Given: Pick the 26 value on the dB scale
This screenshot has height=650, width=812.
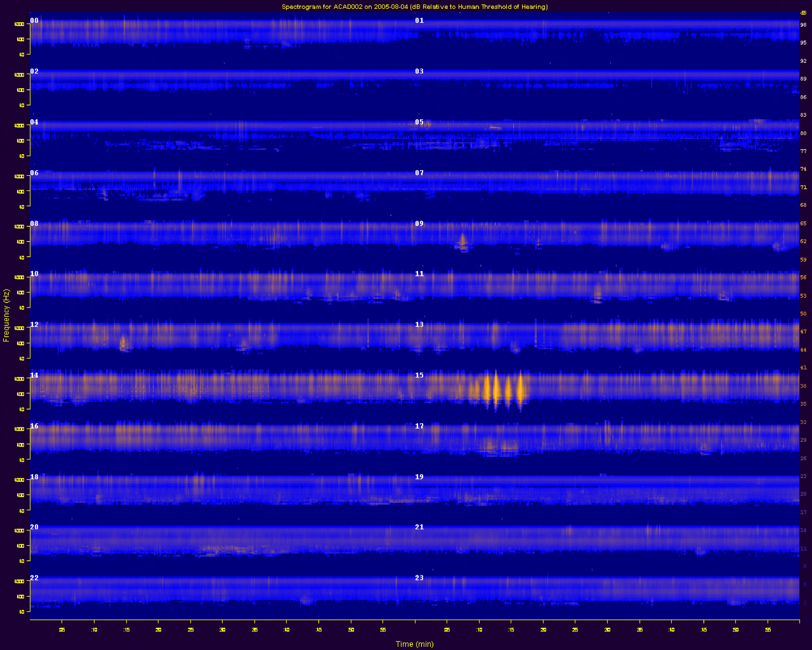Looking at the screenshot, I should coord(803,458).
